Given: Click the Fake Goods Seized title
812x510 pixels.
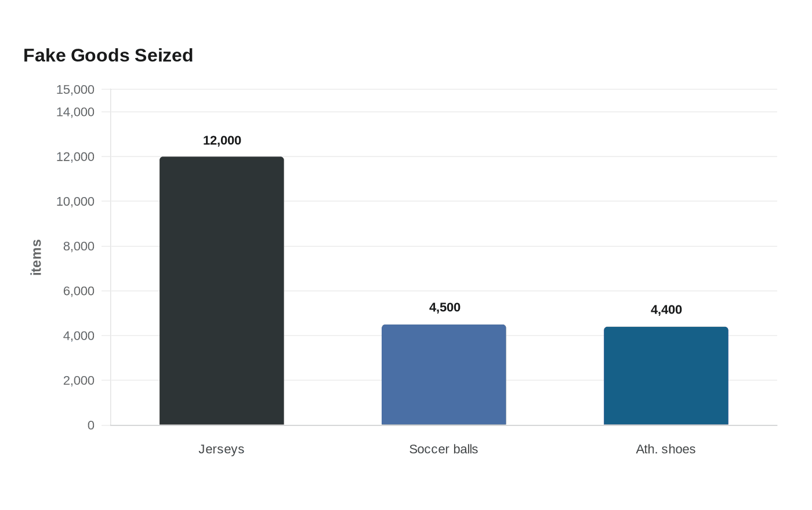Looking at the screenshot, I should [108, 56].
